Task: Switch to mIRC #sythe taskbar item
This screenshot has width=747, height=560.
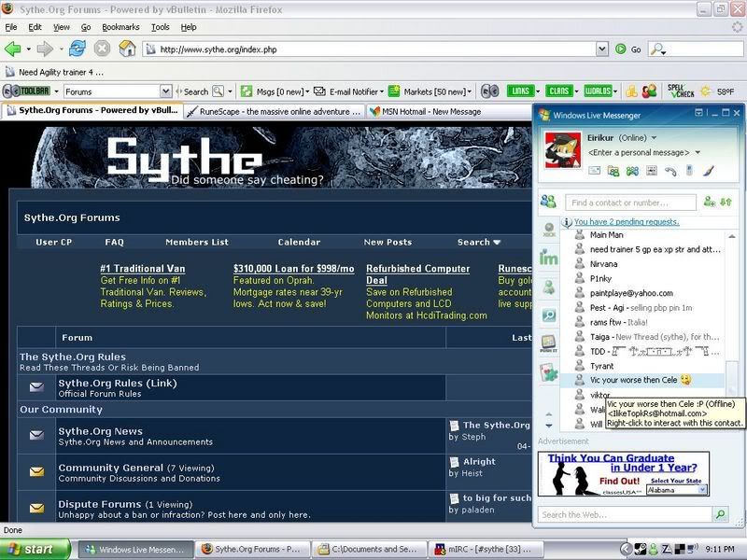Action: pyautogui.click(x=485, y=549)
